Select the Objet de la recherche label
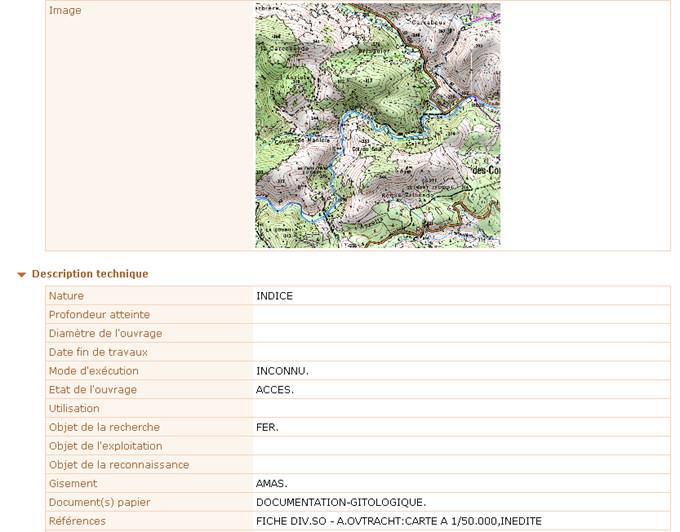Image resolution: width=680 pixels, height=532 pixels. point(104,427)
